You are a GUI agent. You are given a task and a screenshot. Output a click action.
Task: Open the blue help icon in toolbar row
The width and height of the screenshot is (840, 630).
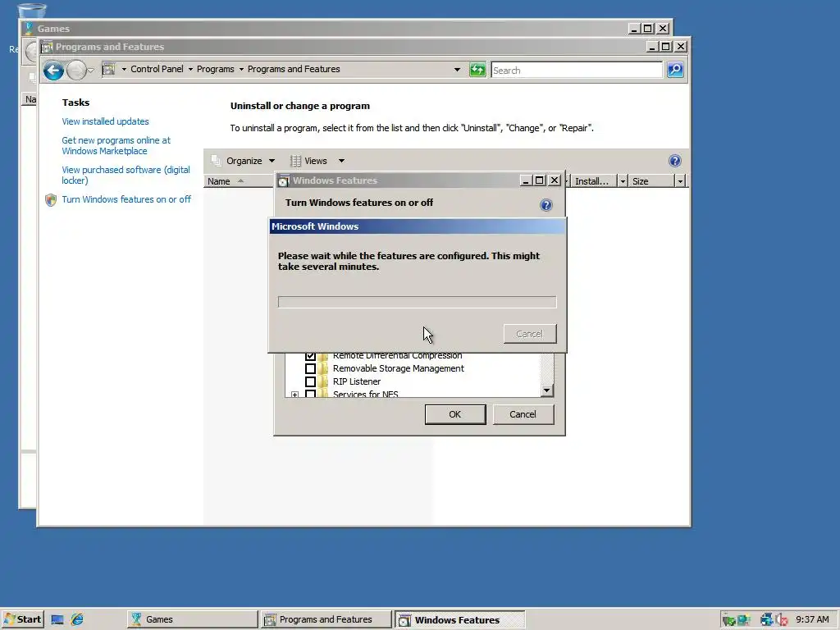pos(675,161)
